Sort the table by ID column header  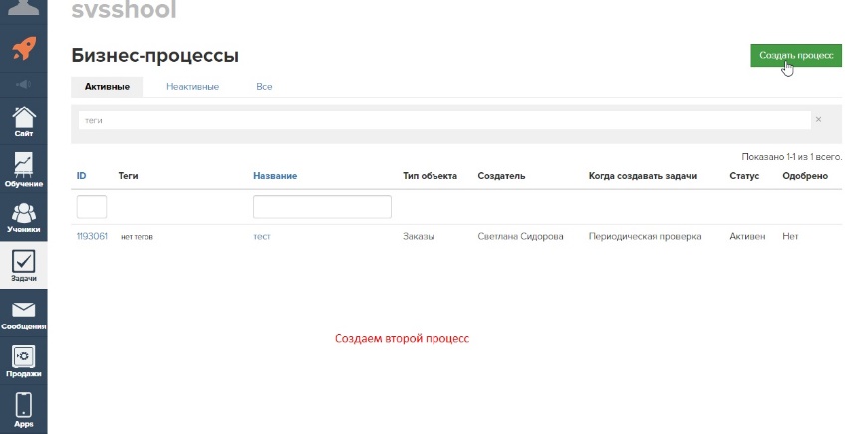point(81,176)
